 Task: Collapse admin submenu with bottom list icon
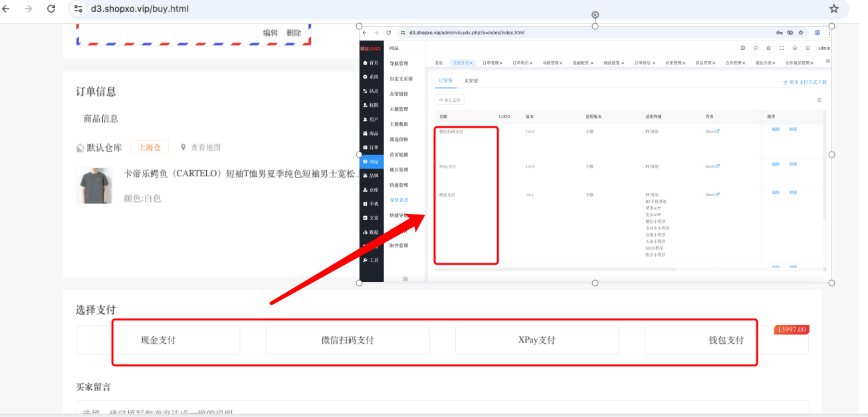[405, 279]
